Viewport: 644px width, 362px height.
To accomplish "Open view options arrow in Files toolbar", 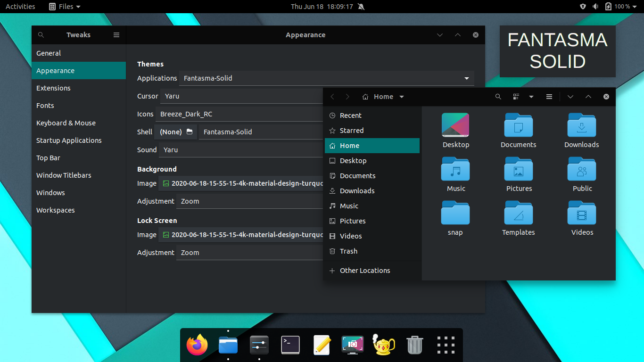I will coord(531,97).
